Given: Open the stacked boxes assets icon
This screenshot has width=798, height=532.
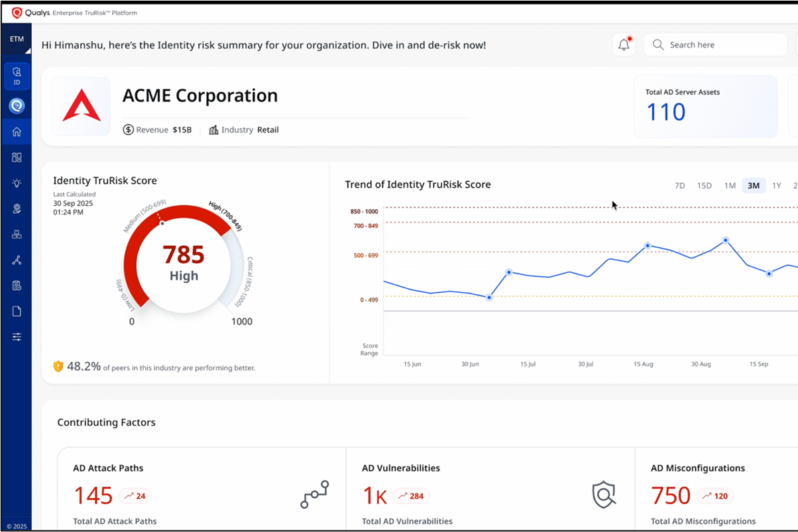Looking at the screenshot, I should [x=17, y=235].
